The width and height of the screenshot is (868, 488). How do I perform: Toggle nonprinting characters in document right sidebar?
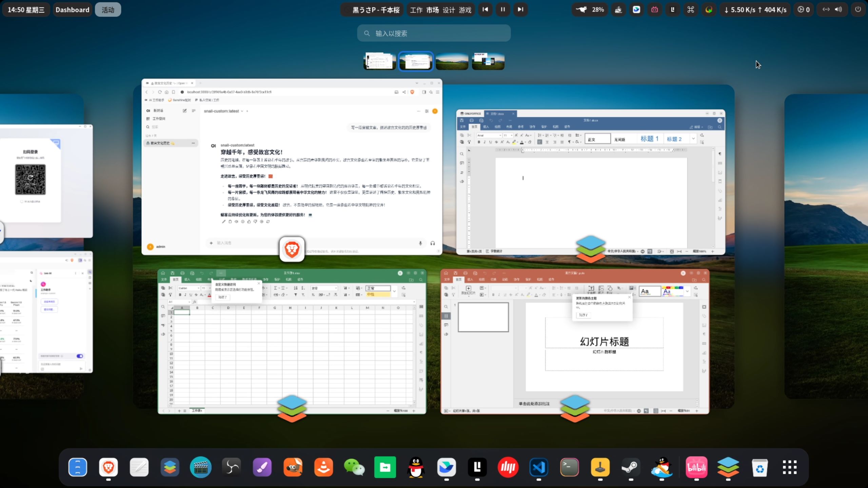point(719,154)
